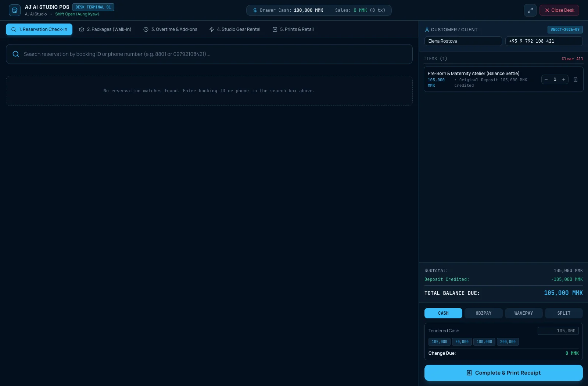Viewport: 588px width, 386px height.
Task: Click the fullscreen expand arrows icon
Action: click(530, 10)
